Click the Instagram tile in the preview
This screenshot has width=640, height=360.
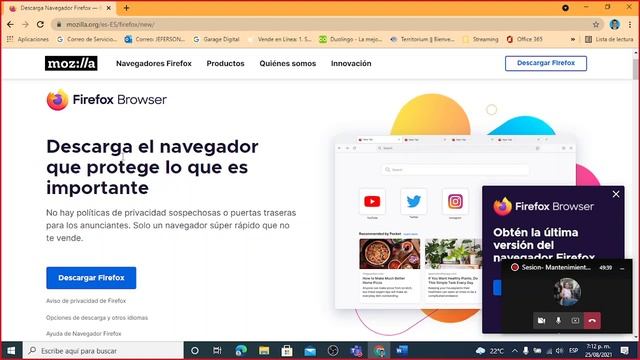(x=455, y=202)
